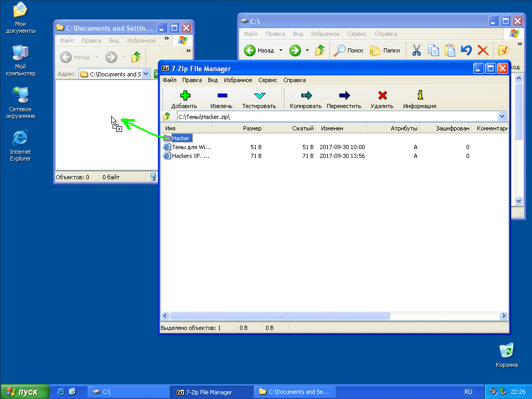This screenshot has height=399, width=532.
Task: Open the Сервис menu in 7-Zip
Action: pos(267,80)
